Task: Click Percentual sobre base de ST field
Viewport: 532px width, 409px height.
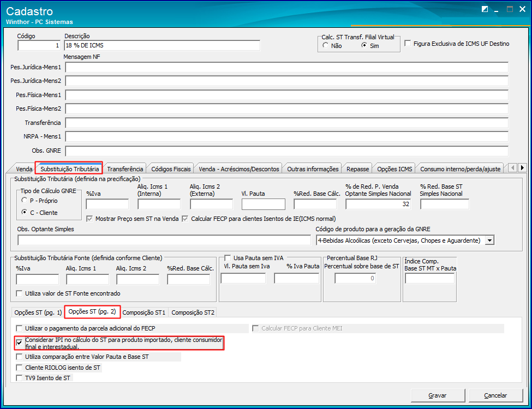Action: pyautogui.click(x=355, y=279)
